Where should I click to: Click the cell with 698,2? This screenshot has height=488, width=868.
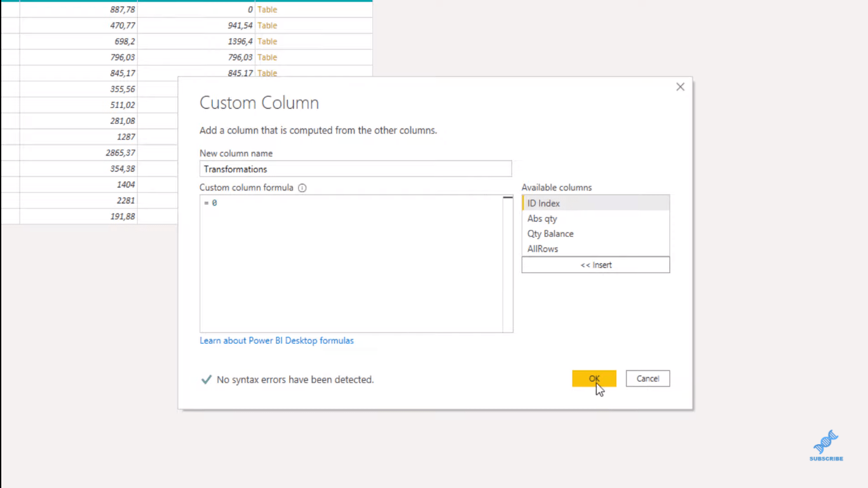(79, 41)
